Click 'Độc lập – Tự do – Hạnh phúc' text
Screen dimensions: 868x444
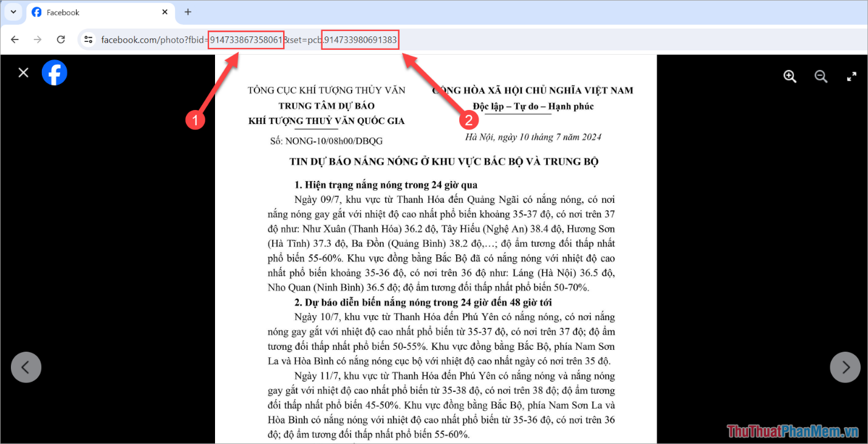tap(533, 106)
